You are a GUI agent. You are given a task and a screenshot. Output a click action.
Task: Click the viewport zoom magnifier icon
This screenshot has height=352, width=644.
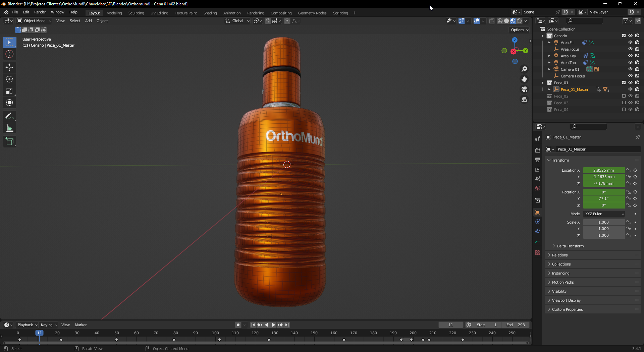[524, 69]
